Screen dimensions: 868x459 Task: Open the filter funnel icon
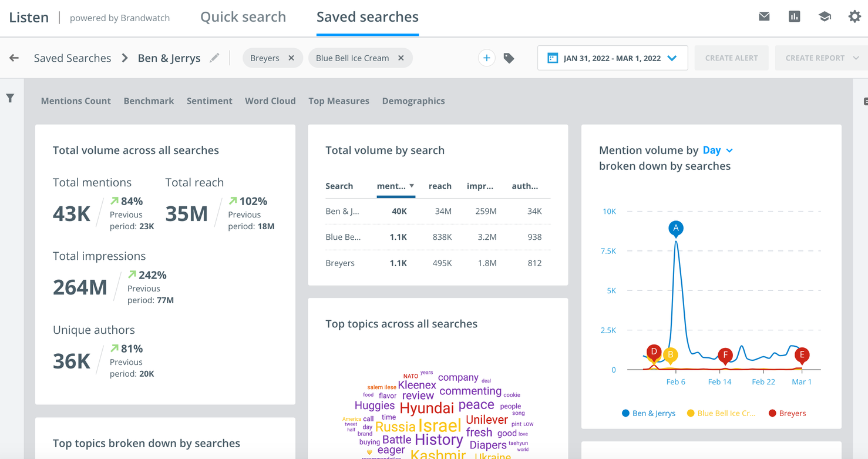[10, 98]
